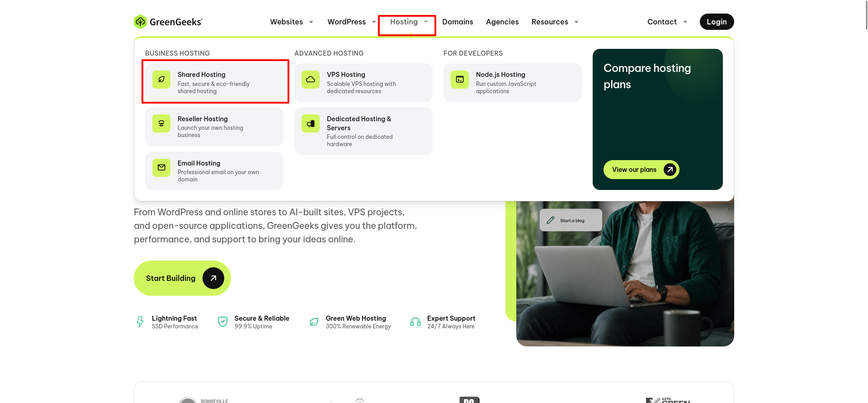This screenshot has height=403, width=868.
Task: Click the Lightning Fast bolt icon
Action: pyautogui.click(x=140, y=322)
